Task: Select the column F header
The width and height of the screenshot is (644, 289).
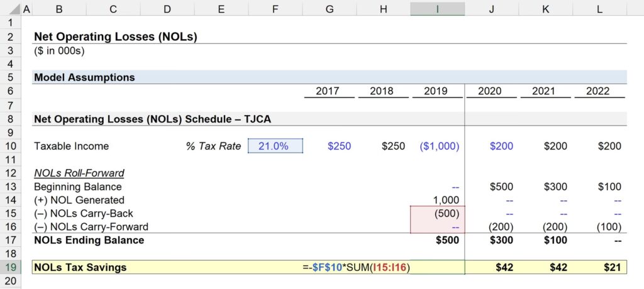Action: coord(275,8)
